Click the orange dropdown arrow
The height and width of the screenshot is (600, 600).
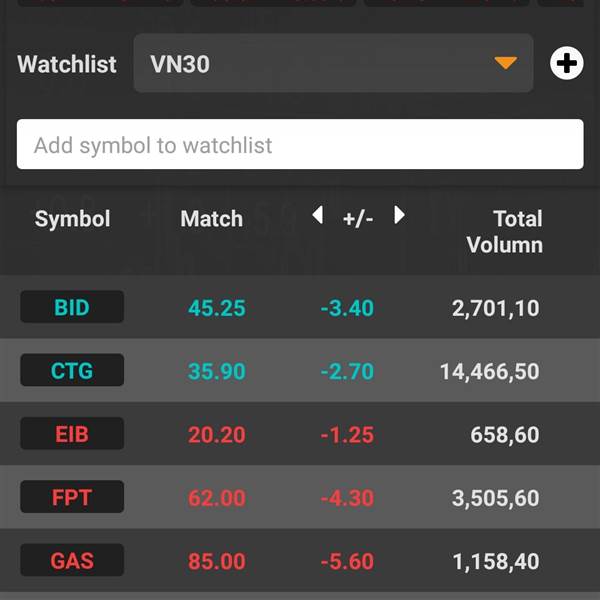[x=505, y=63]
